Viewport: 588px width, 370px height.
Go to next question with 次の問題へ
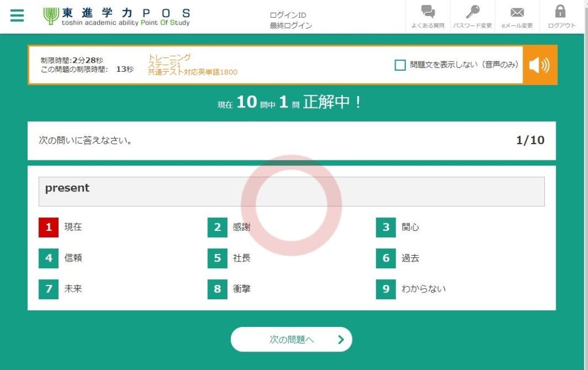pyautogui.click(x=291, y=340)
